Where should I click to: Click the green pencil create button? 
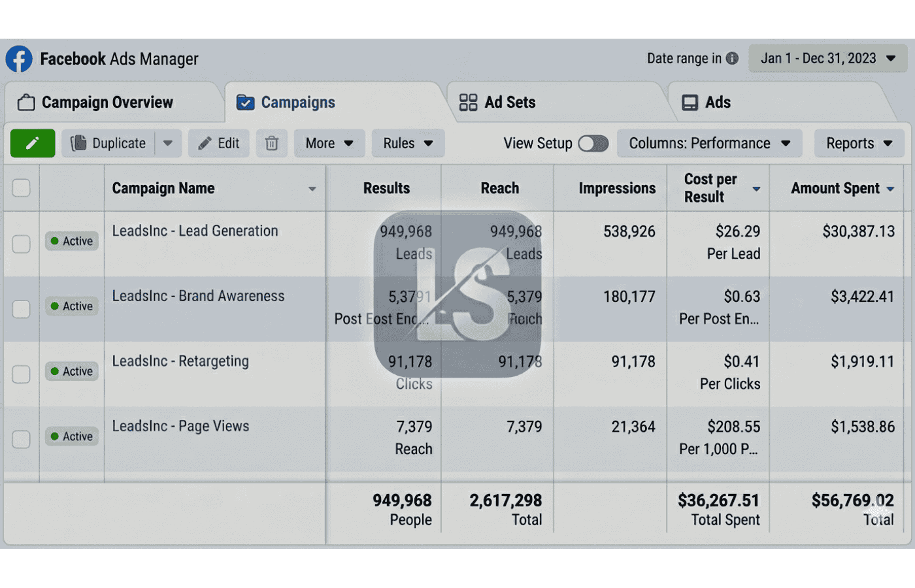pos(33,143)
